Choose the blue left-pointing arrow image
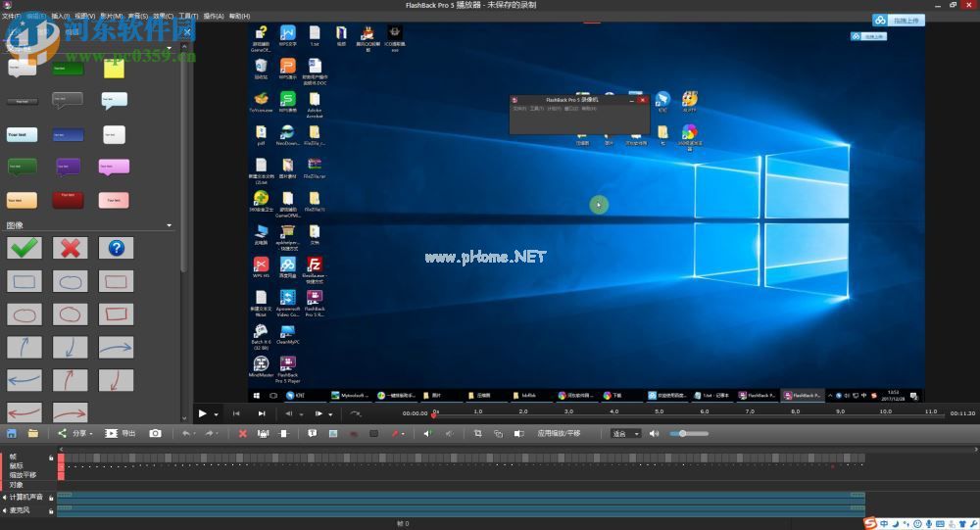The height and width of the screenshot is (530, 980). [x=24, y=380]
